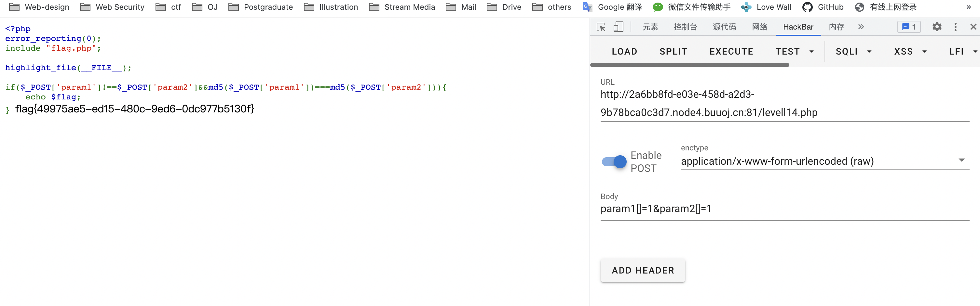Open the others bookmark folder
The width and height of the screenshot is (980, 306).
pyautogui.click(x=551, y=7)
